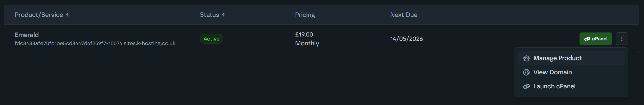The height and width of the screenshot is (105, 644).
Task: Click the sites.k-hosting.co.uk domain text
Action: (x=95, y=43)
